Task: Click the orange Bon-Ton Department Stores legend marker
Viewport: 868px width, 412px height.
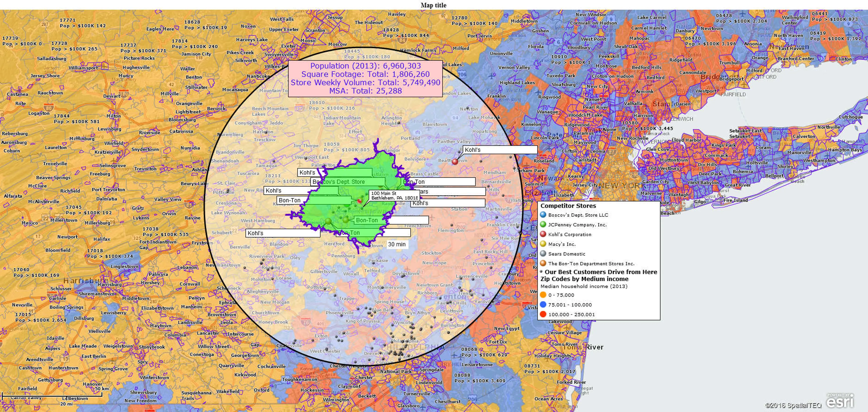Action: coord(543,263)
